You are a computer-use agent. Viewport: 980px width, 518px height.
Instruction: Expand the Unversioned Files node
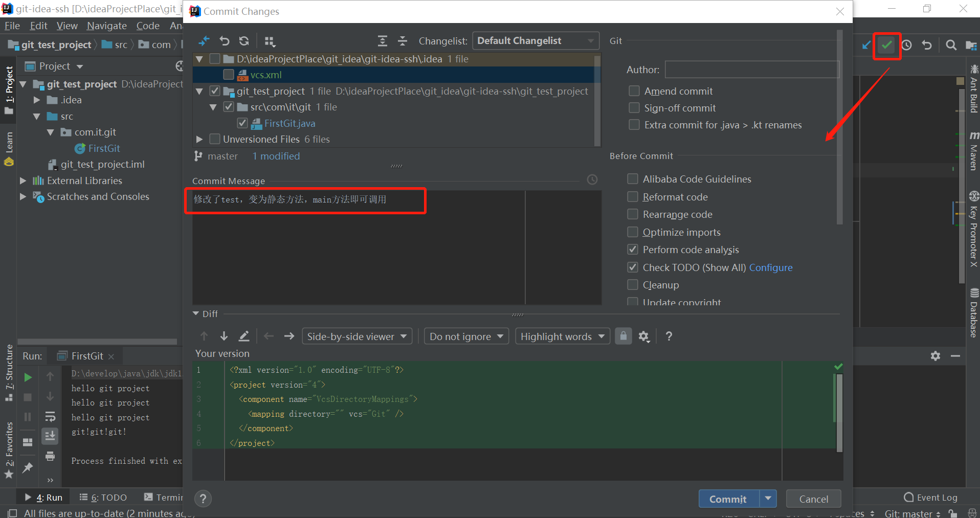(x=199, y=139)
